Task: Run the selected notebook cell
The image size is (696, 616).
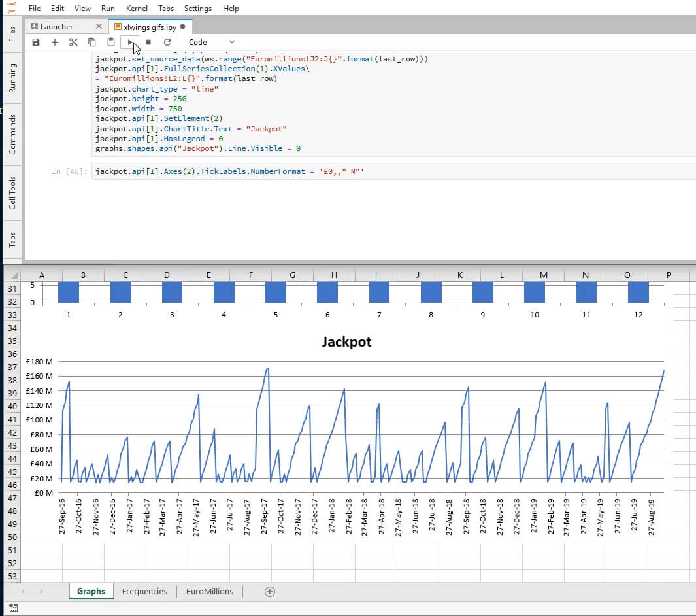Action: pyautogui.click(x=130, y=43)
